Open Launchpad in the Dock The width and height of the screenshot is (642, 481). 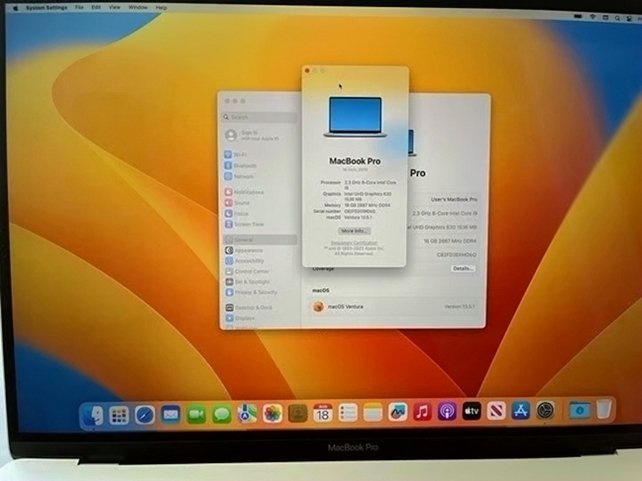point(119,415)
